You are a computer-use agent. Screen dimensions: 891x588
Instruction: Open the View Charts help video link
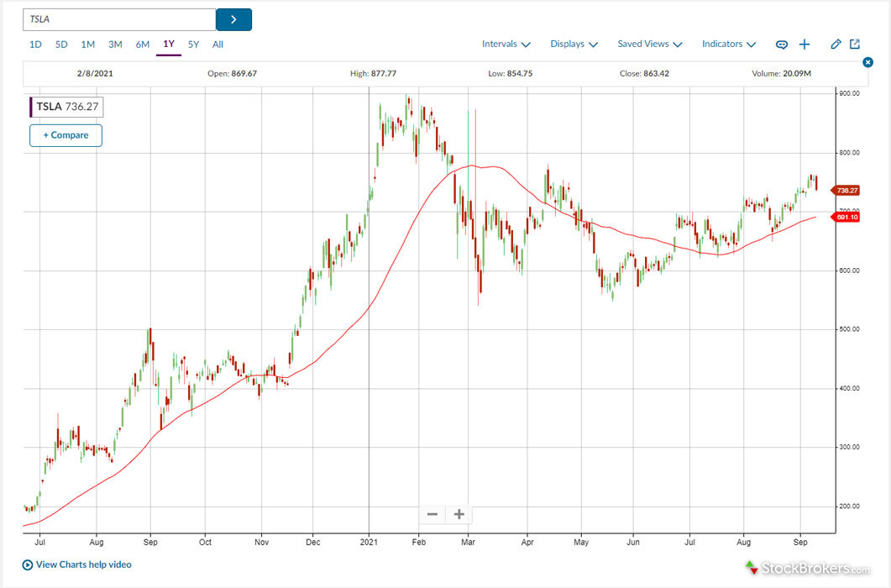click(84, 565)
